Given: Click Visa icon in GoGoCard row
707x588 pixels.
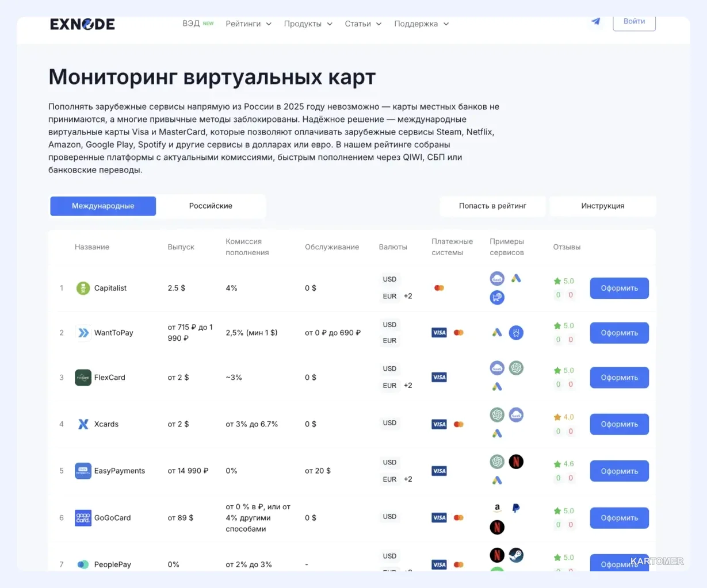Looking at the screenshot, I should tap(440, 518).
